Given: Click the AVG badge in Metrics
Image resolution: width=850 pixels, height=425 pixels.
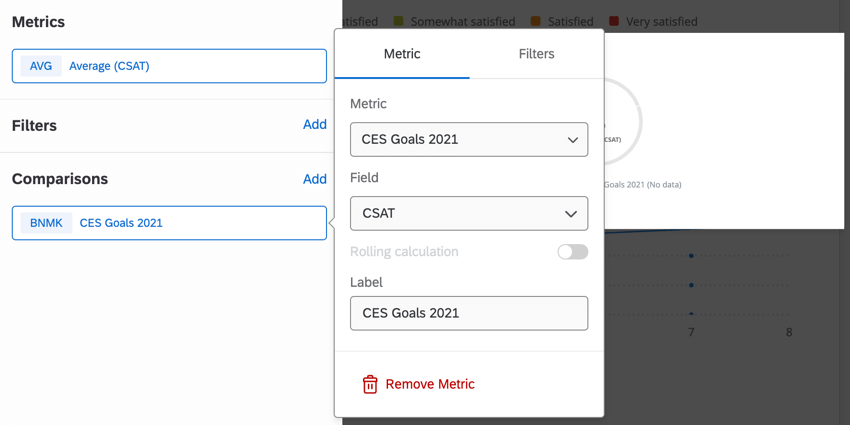Looking at the screenshot, I should (x=41, y=66).
